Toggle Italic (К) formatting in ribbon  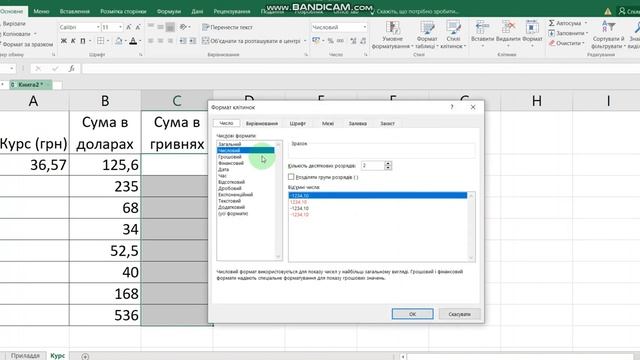(x=73, y=41)
